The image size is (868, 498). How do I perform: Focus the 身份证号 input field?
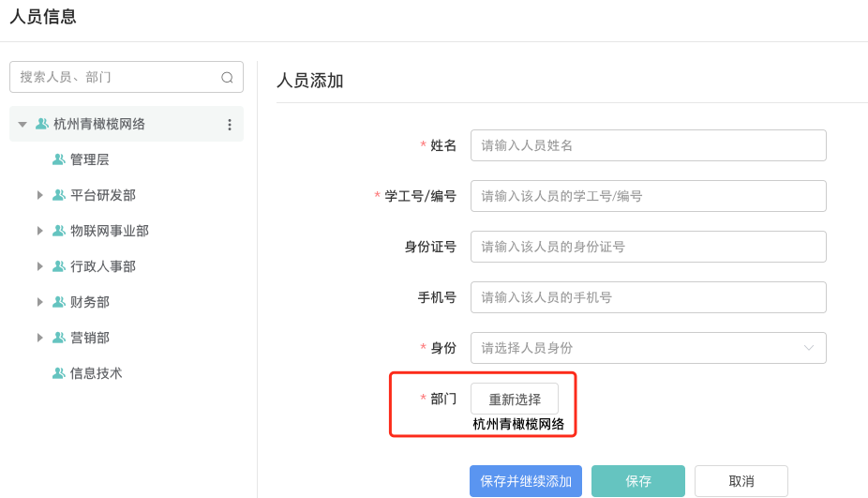pos(649,247)
